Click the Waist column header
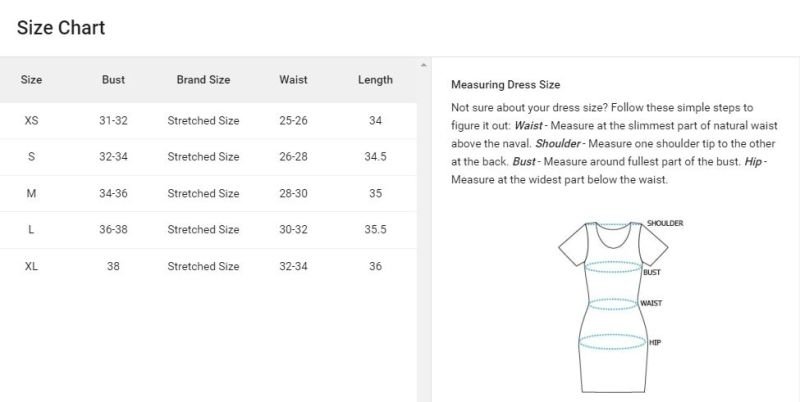This screenshot has width=800, height=402. 293,80
